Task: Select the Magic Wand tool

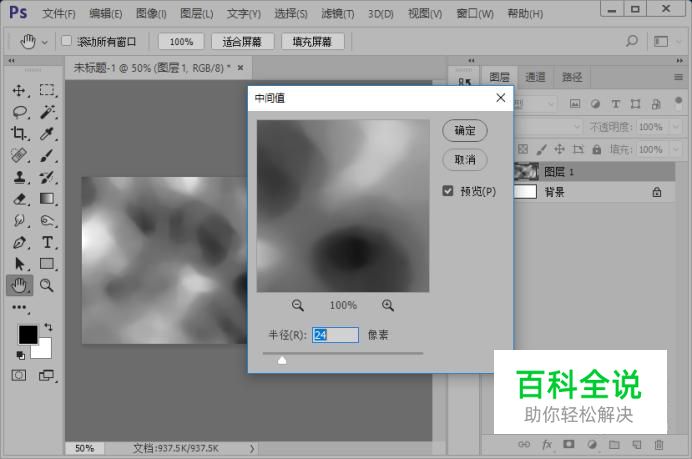Action: pos(47,112)
